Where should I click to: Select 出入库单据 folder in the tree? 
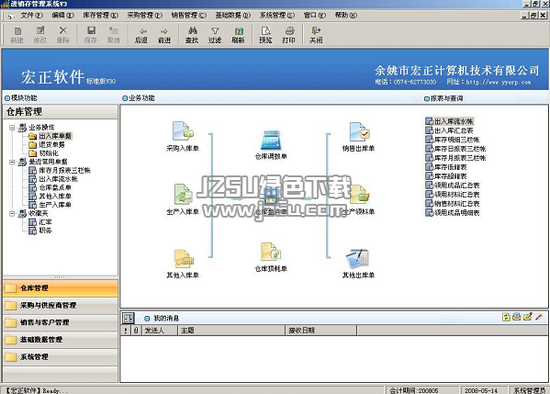tap(55, 136)
